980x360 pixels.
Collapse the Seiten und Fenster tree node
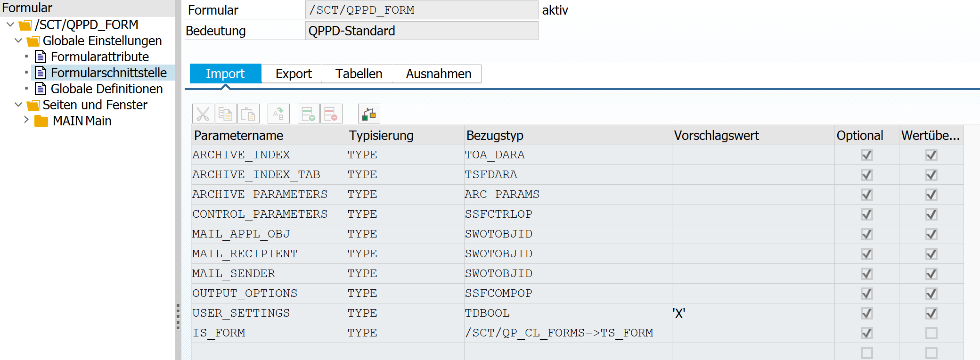click(18, 105)
